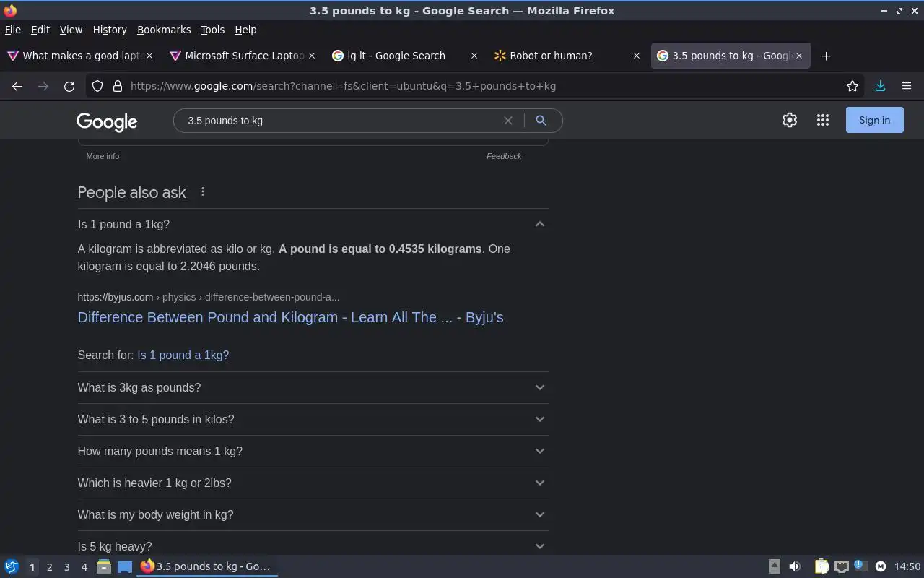Open the Tools menu

(212, 30)
